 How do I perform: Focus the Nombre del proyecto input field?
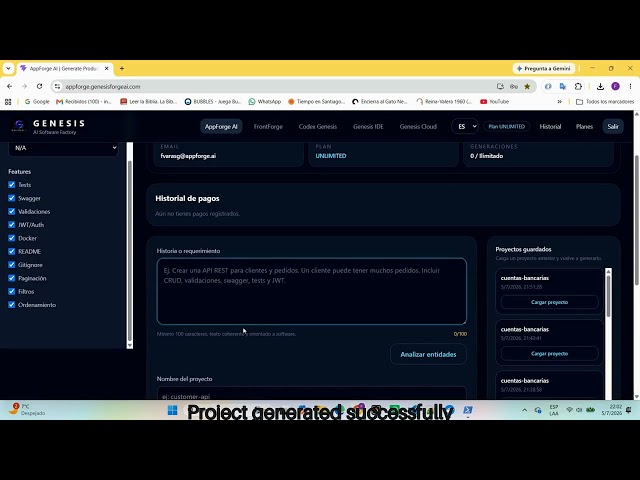tap(311, 394)
